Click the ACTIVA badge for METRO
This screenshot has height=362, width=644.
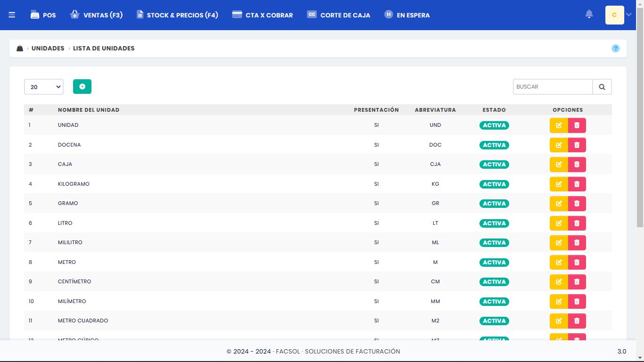coord(494,263)
